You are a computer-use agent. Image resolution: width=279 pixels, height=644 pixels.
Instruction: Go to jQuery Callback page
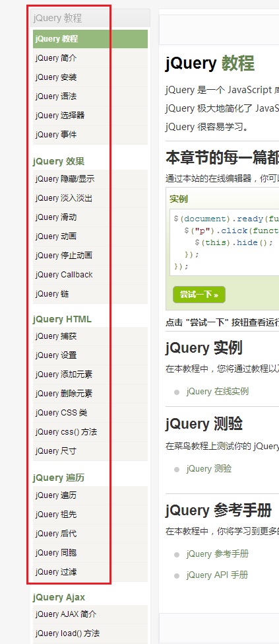click(90, 275)
